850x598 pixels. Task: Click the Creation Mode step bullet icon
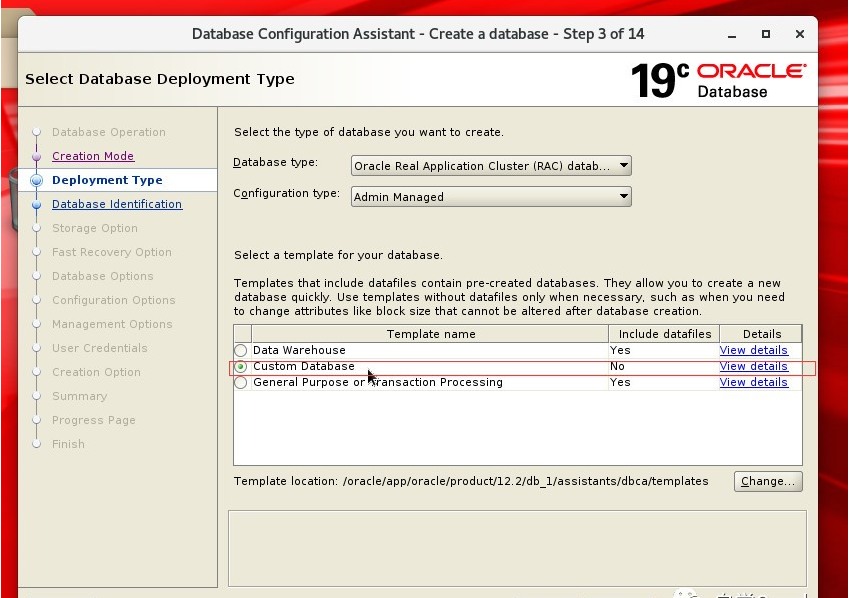coord(37,157)
